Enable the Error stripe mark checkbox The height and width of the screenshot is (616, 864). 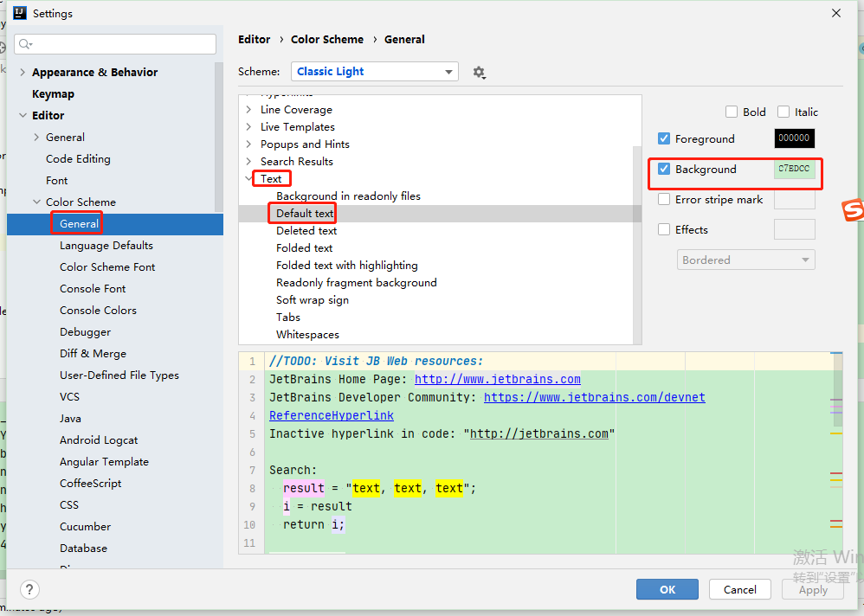664,199
